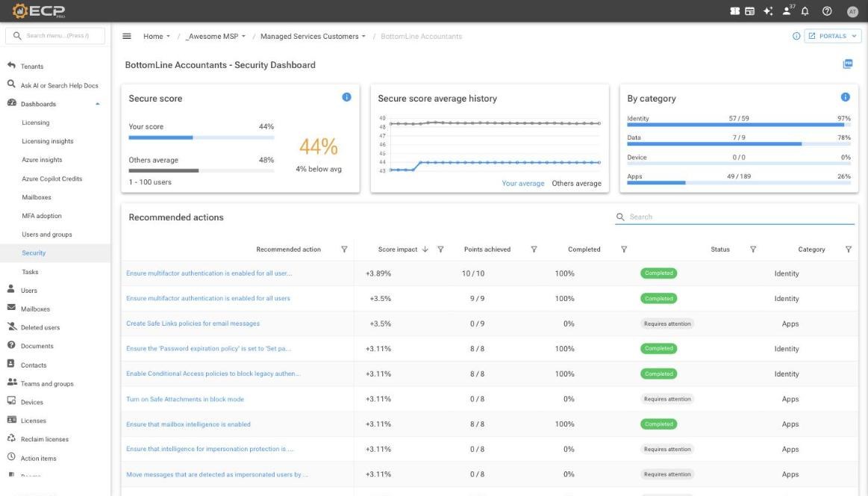Open Users and groups dashboard
868x496 pixels.
pos(47,235)
